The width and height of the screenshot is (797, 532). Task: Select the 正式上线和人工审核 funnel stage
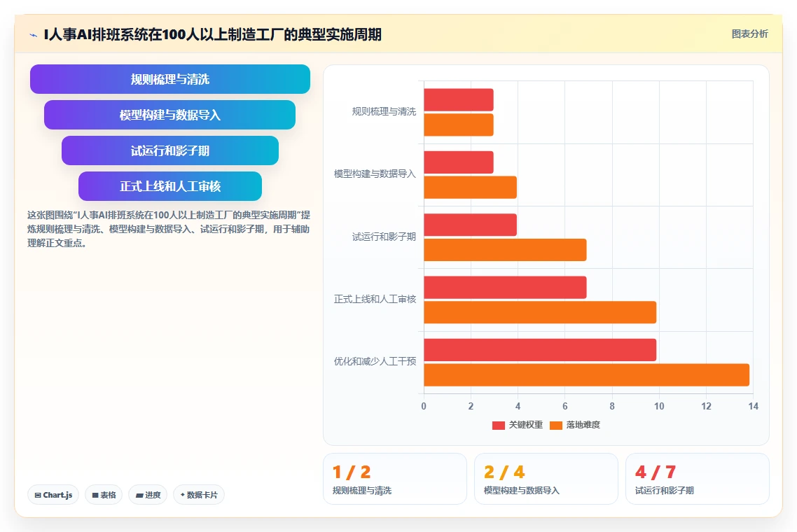pyautogui.click(x=169, y=186)
